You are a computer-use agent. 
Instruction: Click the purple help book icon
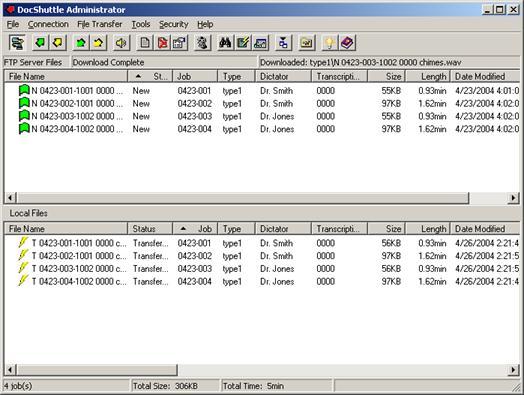click(x=347, y=43)
